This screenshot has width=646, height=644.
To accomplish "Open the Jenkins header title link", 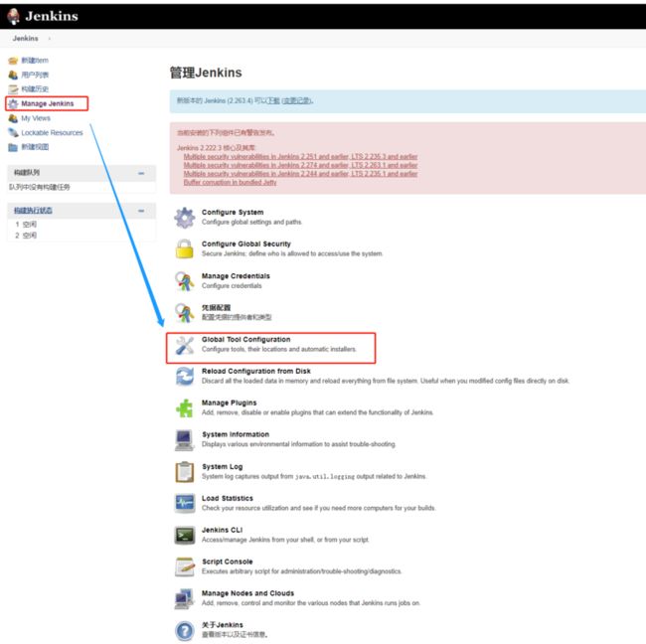I will pos(52,16).
